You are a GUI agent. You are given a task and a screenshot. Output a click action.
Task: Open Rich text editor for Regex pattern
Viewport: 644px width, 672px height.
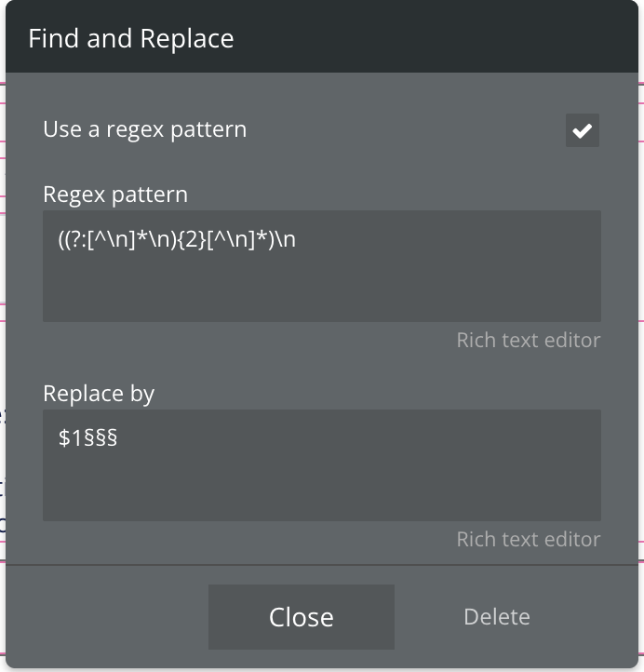click(529, 340)
